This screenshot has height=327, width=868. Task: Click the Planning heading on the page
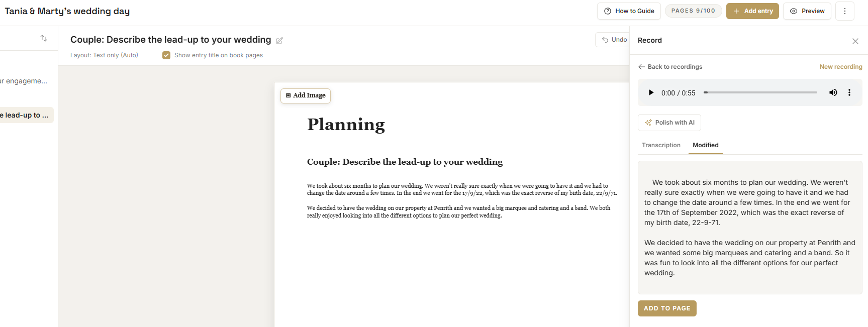point(346,125)
